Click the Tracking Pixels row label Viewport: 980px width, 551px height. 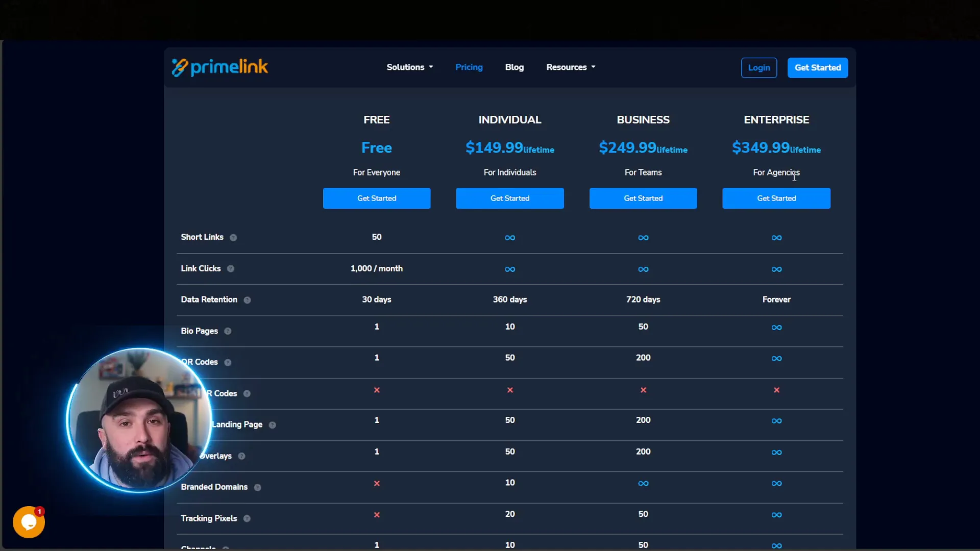(209, 518)
